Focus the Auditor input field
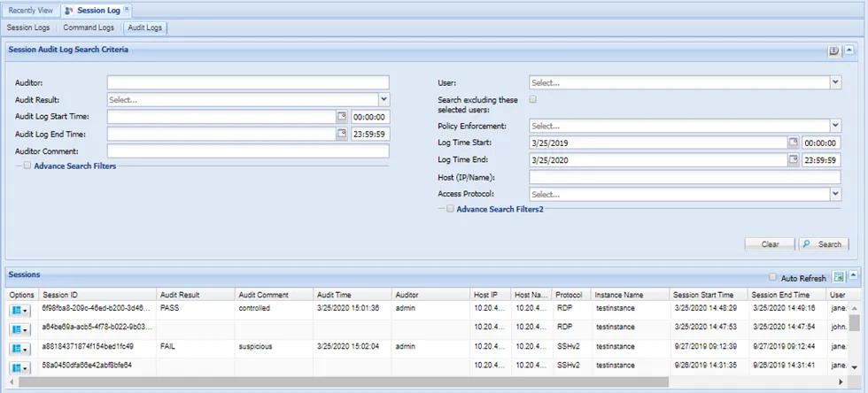 tap(248, 82)
